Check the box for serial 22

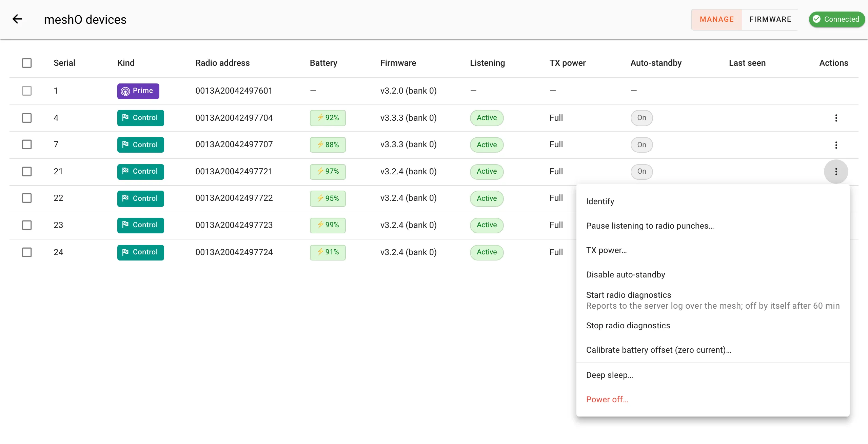coord(27,198)
